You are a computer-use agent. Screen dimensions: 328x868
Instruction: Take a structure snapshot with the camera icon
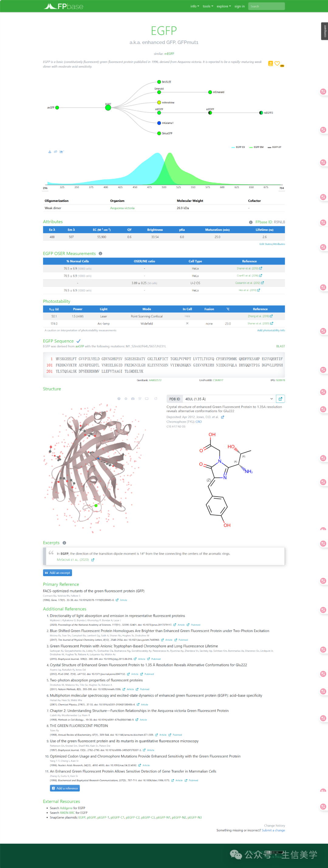tap(133, 399)
